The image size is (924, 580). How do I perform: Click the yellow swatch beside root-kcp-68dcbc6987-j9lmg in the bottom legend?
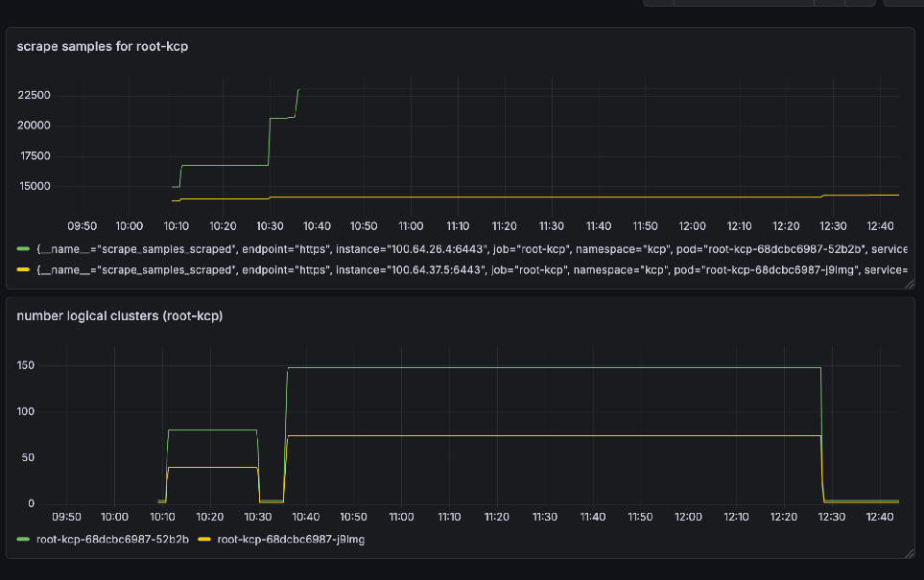pyautogui.click(x=203, y=540)
